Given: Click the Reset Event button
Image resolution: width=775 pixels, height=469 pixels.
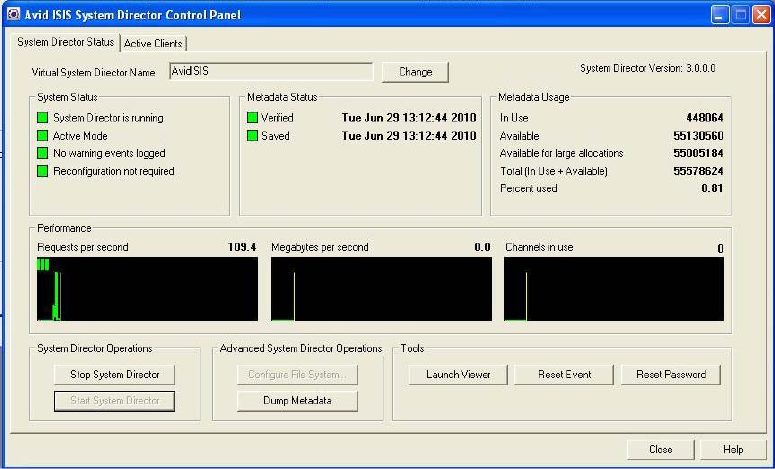Looking at the screenshot, I should tap(564, 375).
